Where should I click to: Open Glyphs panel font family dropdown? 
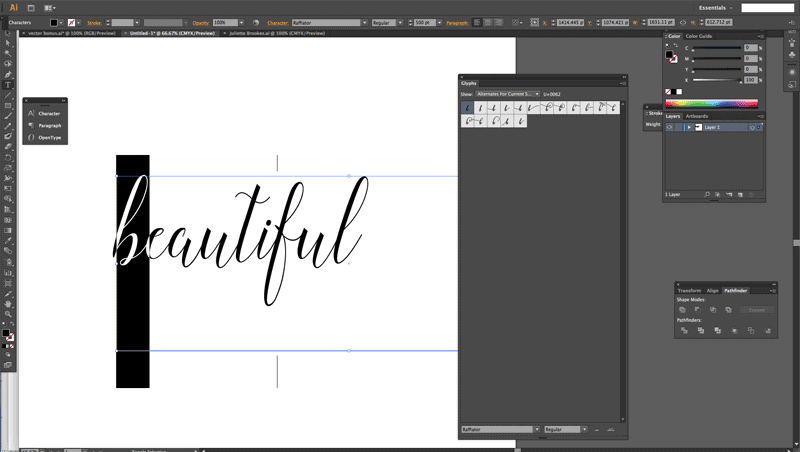(x=537, y=430)
